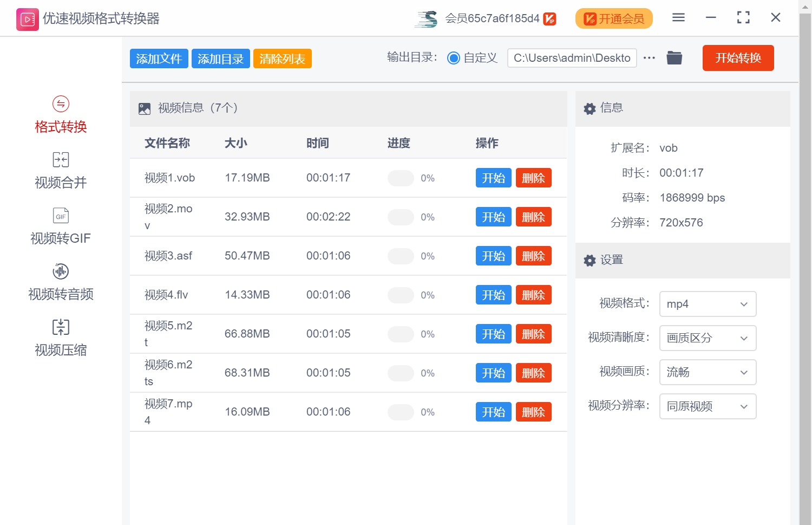The height and width of the screenshot is (525, 812).
Task: Open the 视频转音频 audio extractor
Action: pyautogui.click(x=60, y=282)
